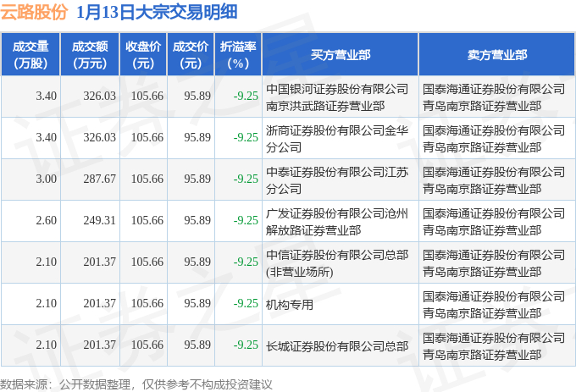Viewport: 576px width, 392px height.
Task: Click buyer 广发证券 沧州解放路证券营业部
Action: 337,222
